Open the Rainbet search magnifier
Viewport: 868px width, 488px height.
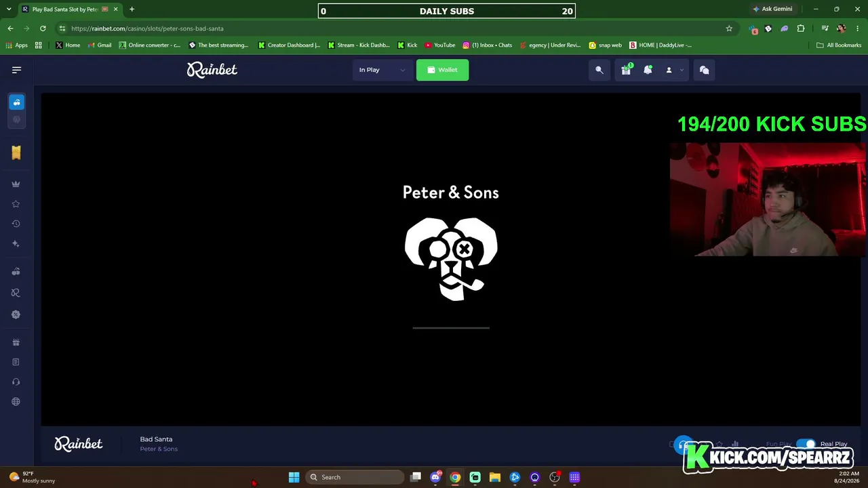tap(599, 70)
